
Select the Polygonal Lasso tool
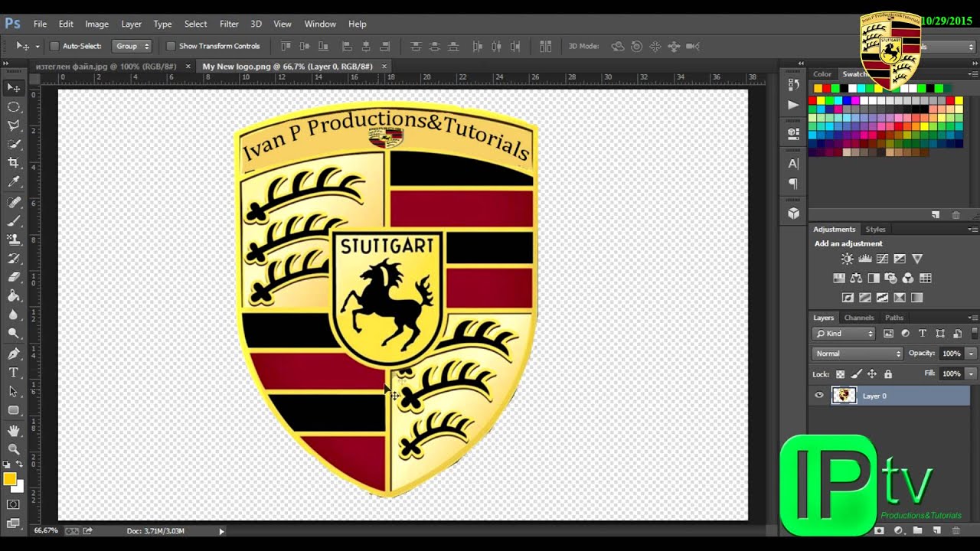14,126
